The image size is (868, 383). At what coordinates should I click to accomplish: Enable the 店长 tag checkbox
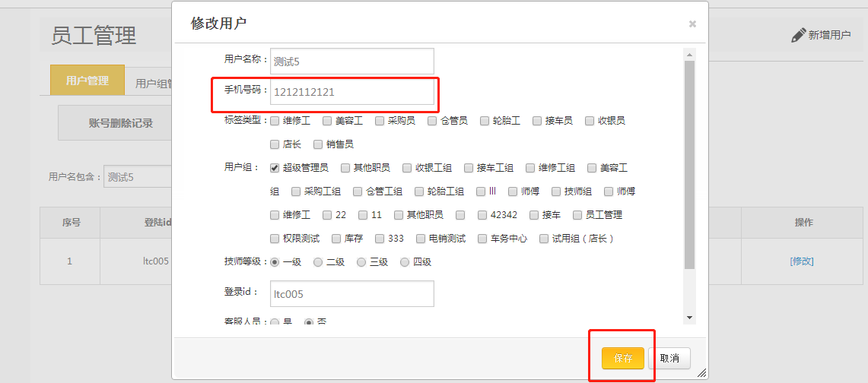(x=275, y=144)
